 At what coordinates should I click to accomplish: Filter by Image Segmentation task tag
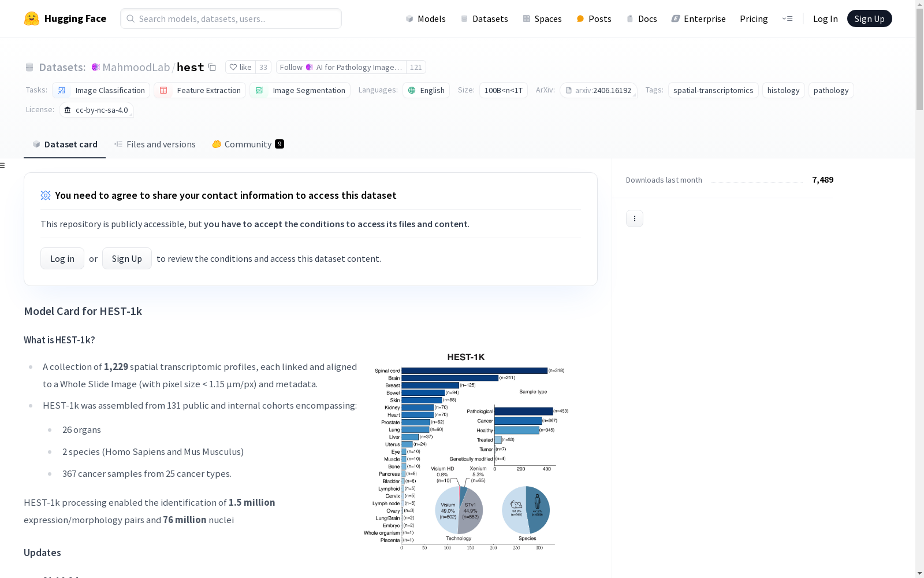300,90
